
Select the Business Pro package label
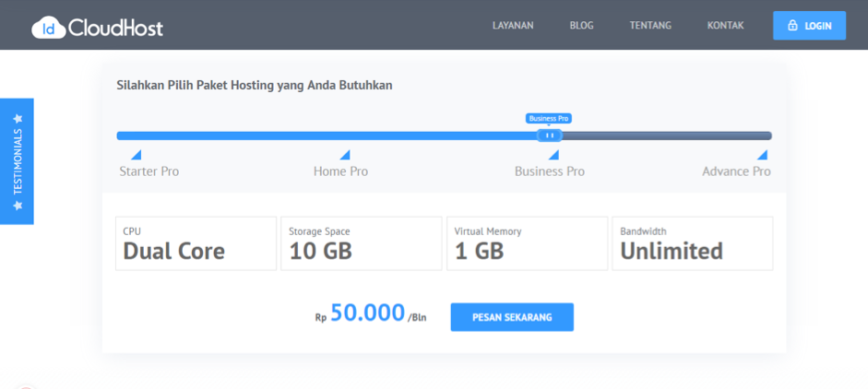coord(550,171)
